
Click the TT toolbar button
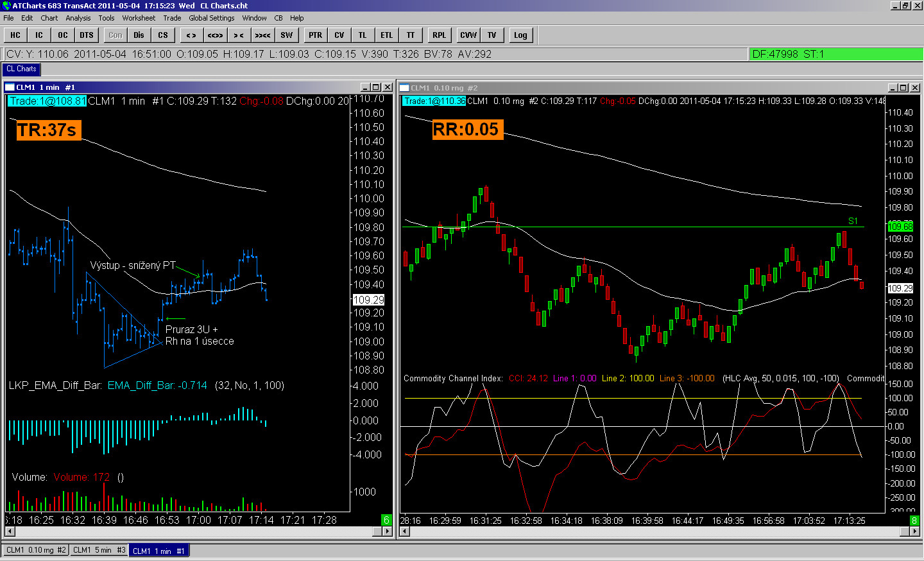pyautogui.click(x=411, y=35)
